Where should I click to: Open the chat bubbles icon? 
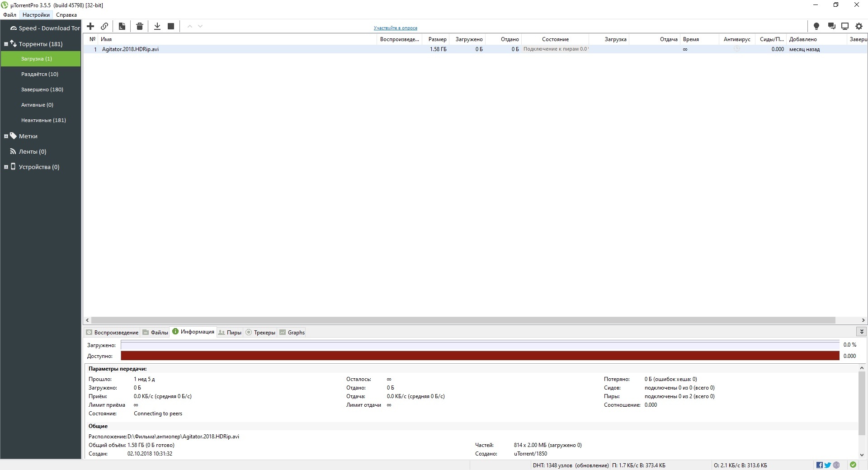point(831,26)
